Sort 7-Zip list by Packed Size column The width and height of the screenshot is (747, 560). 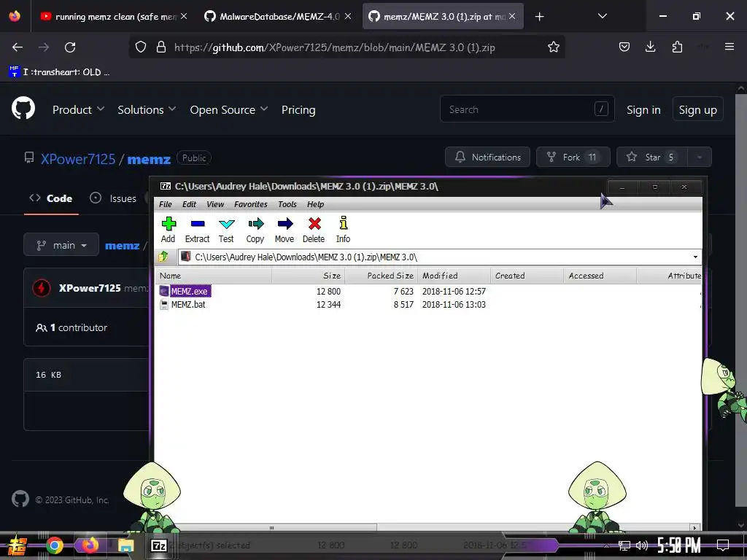(381, 276)
